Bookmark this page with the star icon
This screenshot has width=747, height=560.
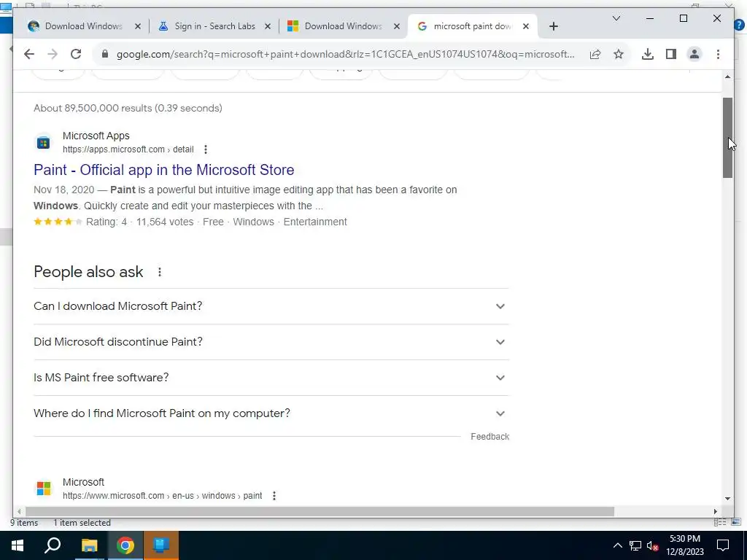pos(619,54)
